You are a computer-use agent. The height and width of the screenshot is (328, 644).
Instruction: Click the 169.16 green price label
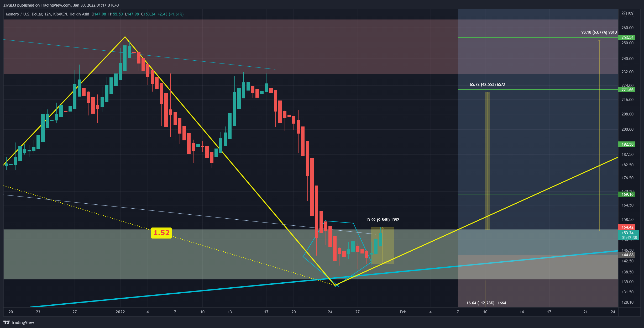627,194
